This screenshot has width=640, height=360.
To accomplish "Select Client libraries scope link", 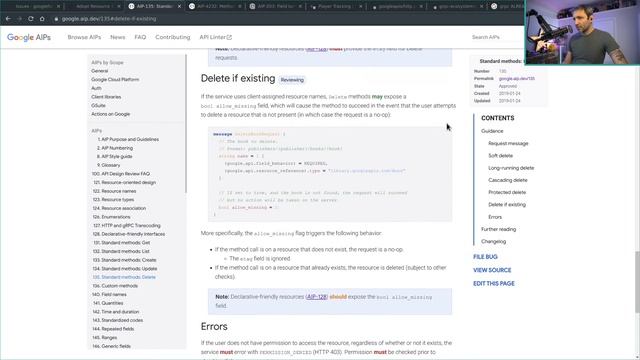I will pos(106,97).
